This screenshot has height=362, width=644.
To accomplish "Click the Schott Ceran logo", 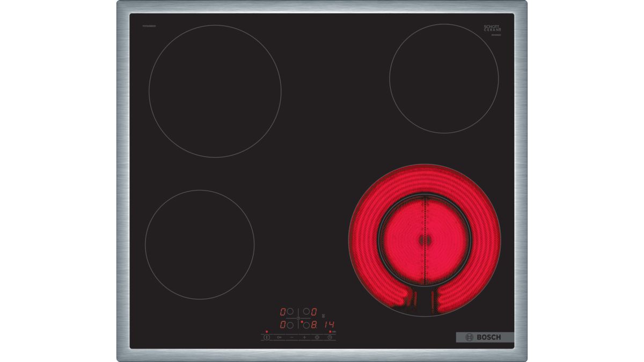I will click(x=492, y=28).
